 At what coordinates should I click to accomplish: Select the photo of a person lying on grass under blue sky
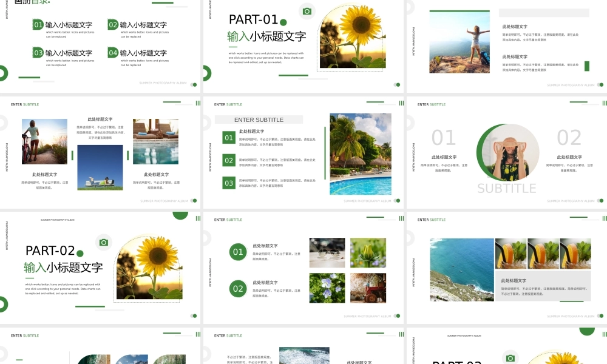pos(100,167)
